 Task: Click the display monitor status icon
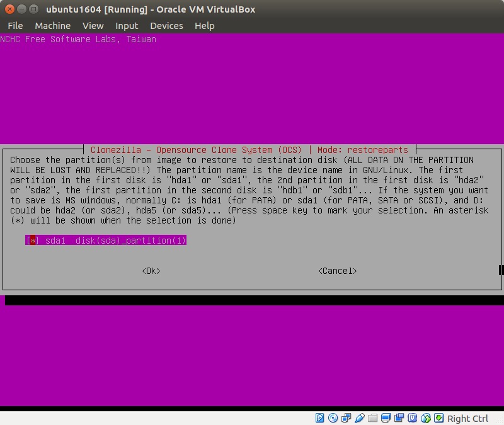(386, 418)
